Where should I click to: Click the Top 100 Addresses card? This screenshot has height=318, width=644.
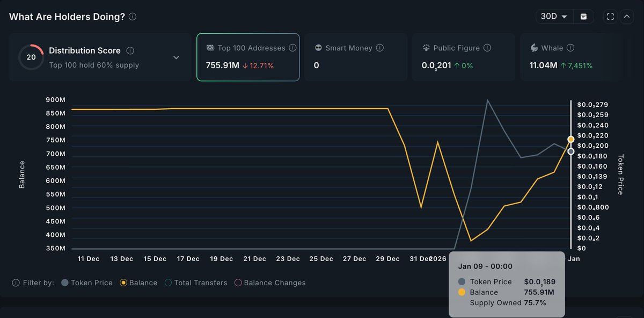247,56
